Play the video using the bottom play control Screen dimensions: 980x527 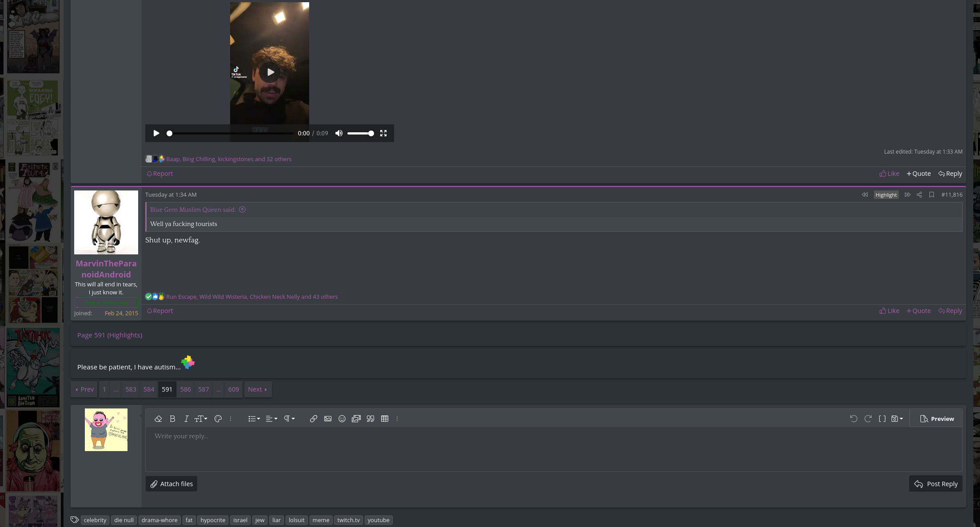coord(156,133)
